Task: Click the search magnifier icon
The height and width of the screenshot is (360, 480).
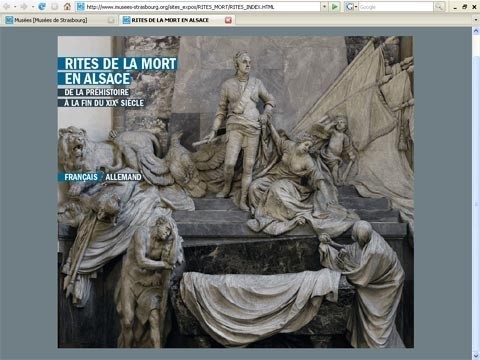Action: coord(439,7)
